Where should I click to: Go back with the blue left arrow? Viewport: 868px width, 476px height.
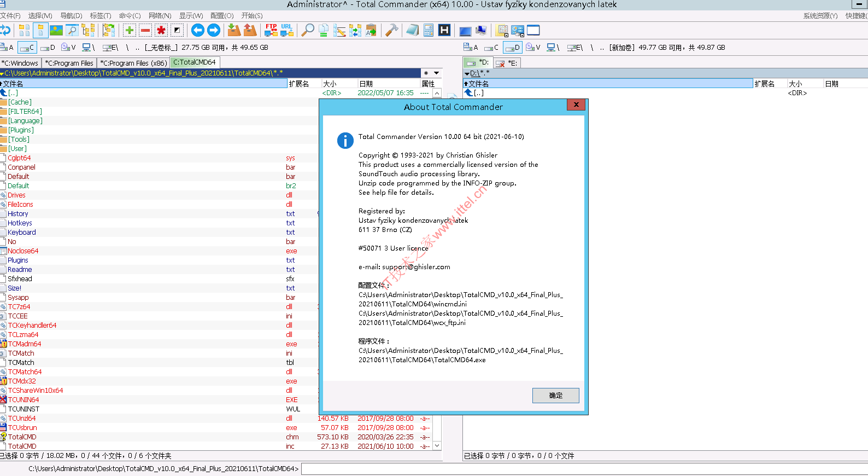(198, 30)
